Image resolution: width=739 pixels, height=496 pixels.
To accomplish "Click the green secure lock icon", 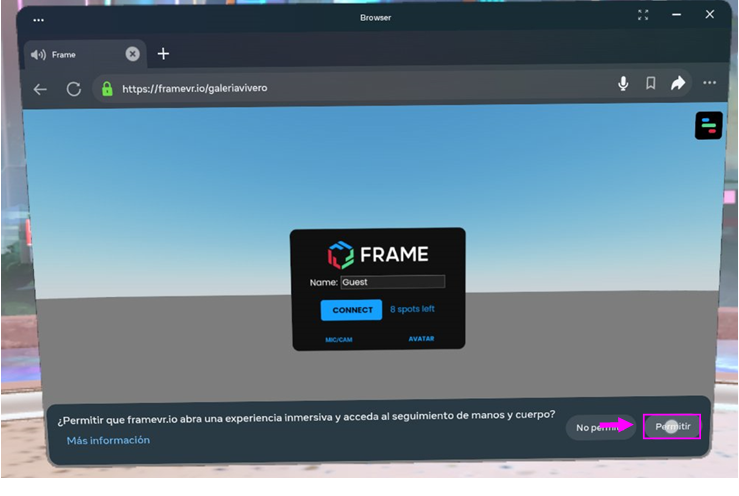I will 107,89.
